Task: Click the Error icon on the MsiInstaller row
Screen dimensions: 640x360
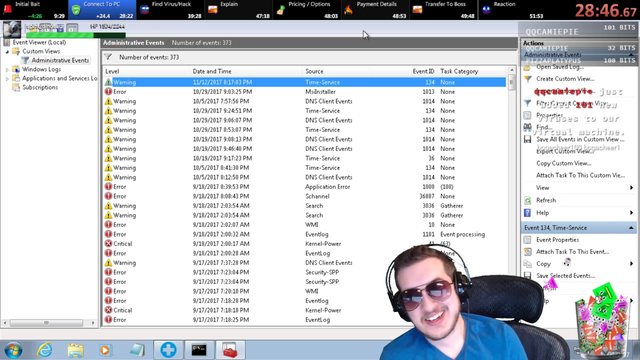Action: 108,92
